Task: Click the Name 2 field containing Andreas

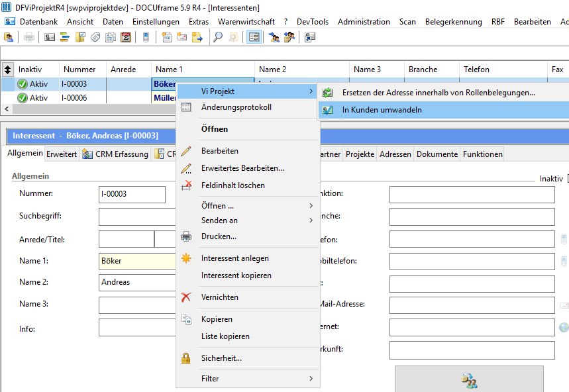Action: tap(137, 283)
